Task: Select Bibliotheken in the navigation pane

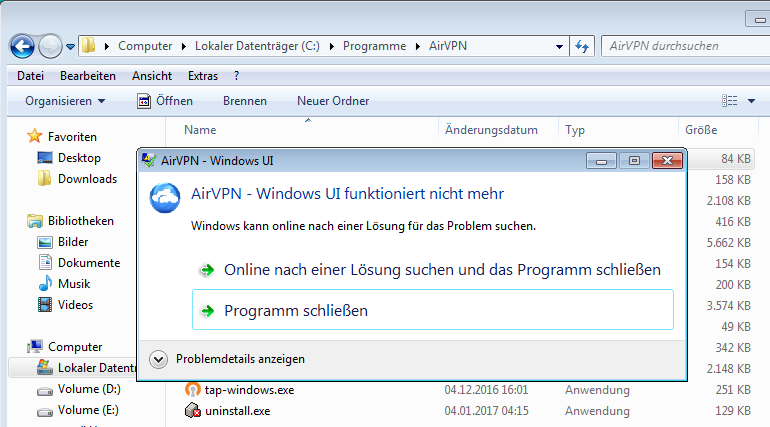Action: coord(81,221)
